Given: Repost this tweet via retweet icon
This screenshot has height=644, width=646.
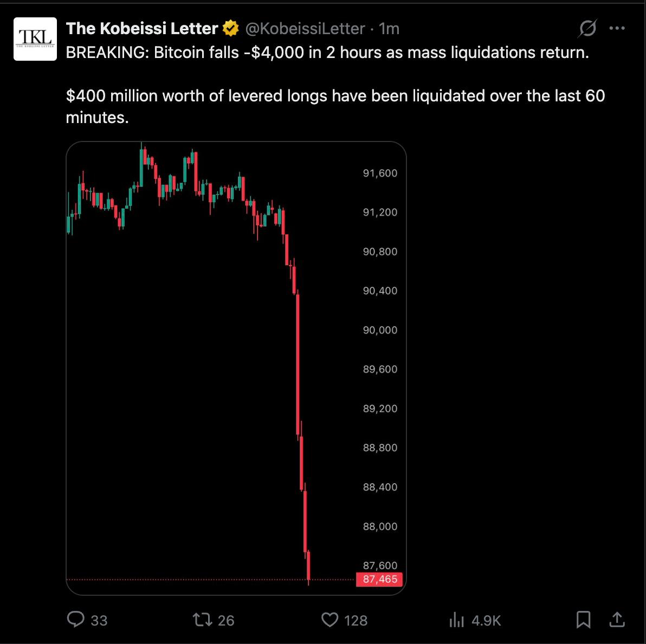Looking at the screenshot, I should click(x=202, y=619).
